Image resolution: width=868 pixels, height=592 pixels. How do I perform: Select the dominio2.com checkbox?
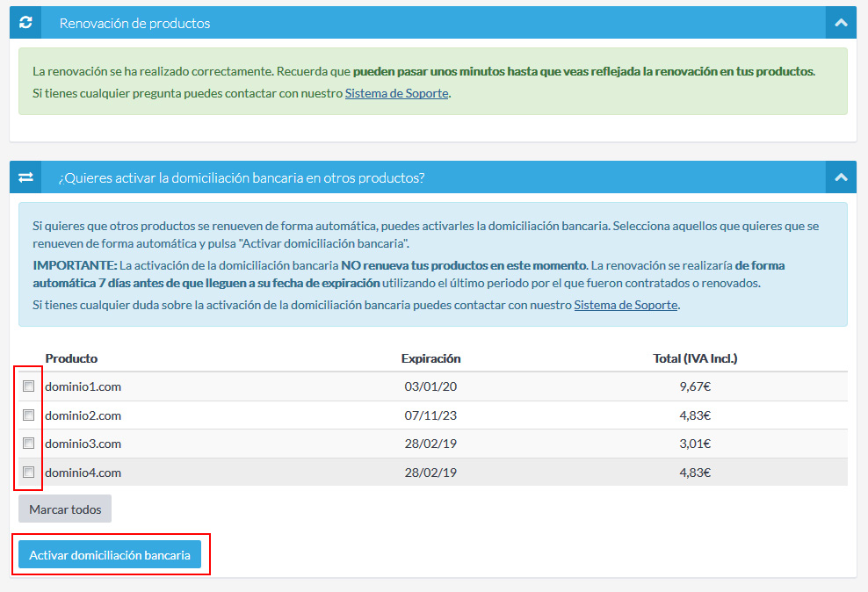point(29,415)
